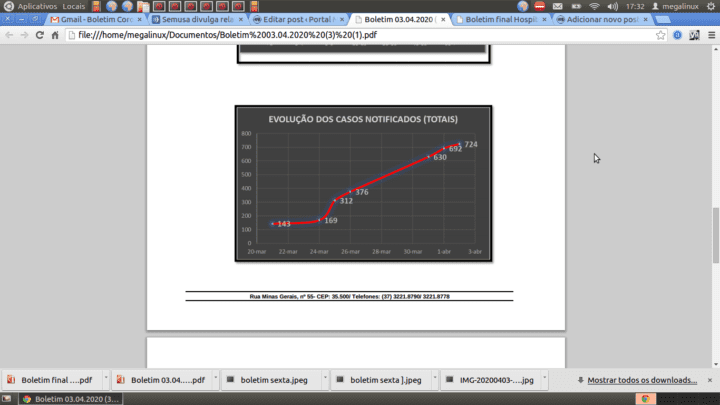Open the Locais menu
Image resolution: width=720 pixels, height=405 pixels.
(73, 6)
